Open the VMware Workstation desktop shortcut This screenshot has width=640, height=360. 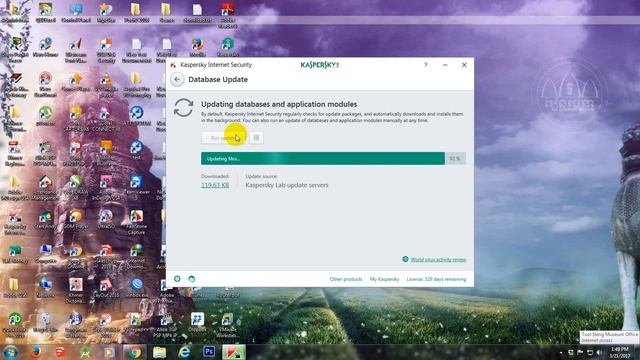click(x=227, y=325)
